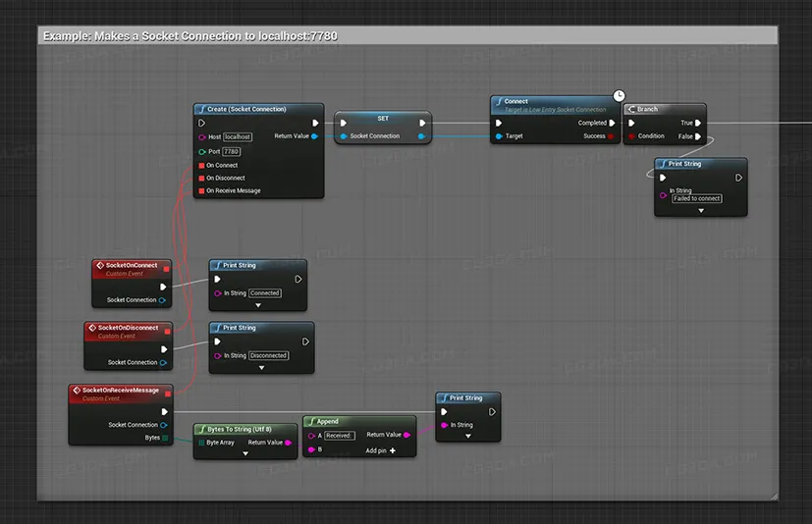
Task: Select the Branch node header
Action: 665,109
